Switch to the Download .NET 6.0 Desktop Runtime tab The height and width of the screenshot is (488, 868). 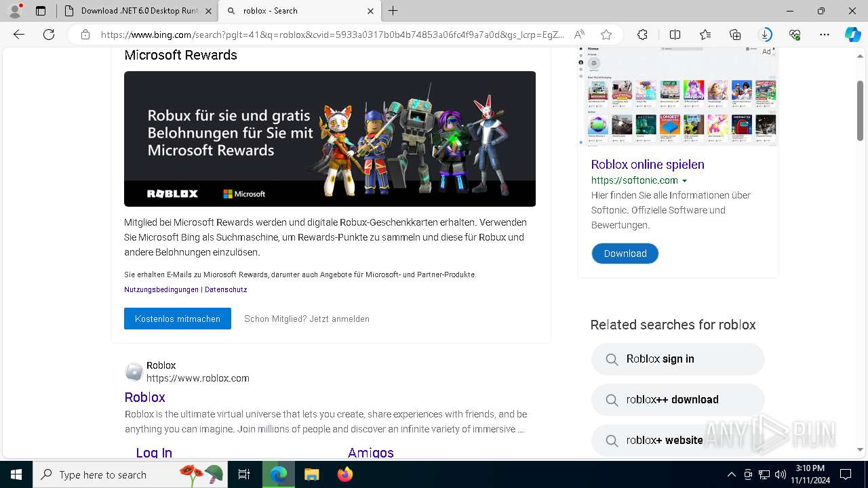pos(138,11)
